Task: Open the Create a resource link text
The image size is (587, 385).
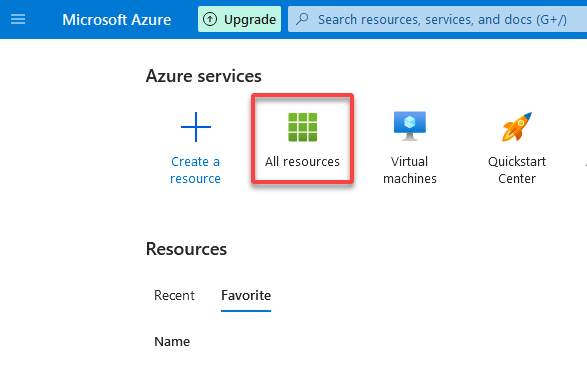Action: pos(195,170)
